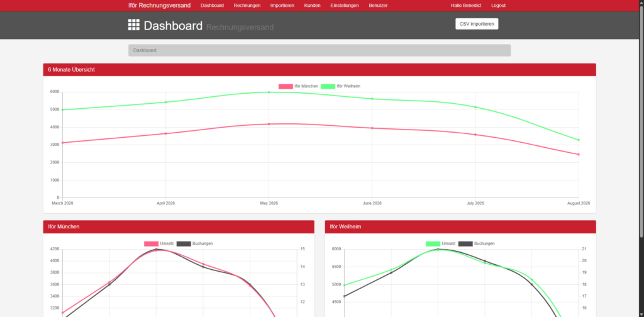
Task: Toggle Iför München pink legend swatch in overview
Action: pyautogui.click(x=286, y=86)
